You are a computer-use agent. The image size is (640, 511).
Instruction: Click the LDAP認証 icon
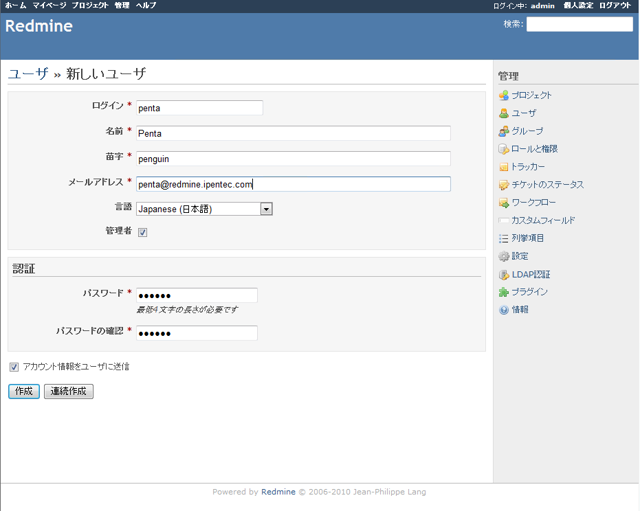[504, 275]
